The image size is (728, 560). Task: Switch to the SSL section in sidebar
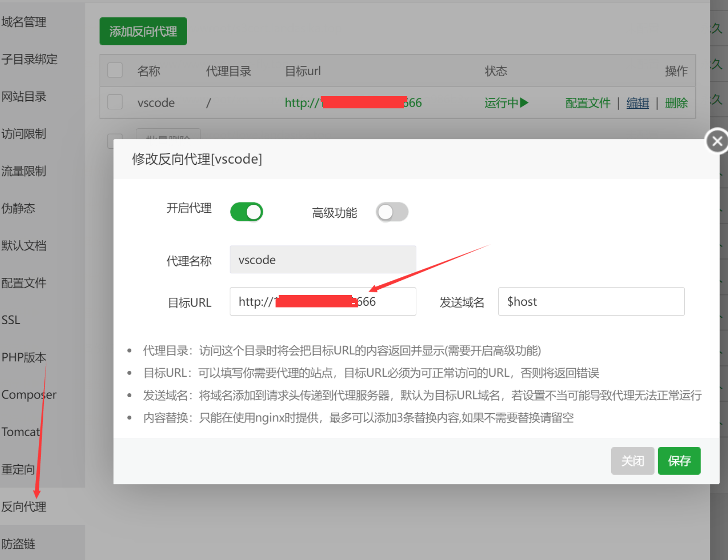click(x=11, y=319)
